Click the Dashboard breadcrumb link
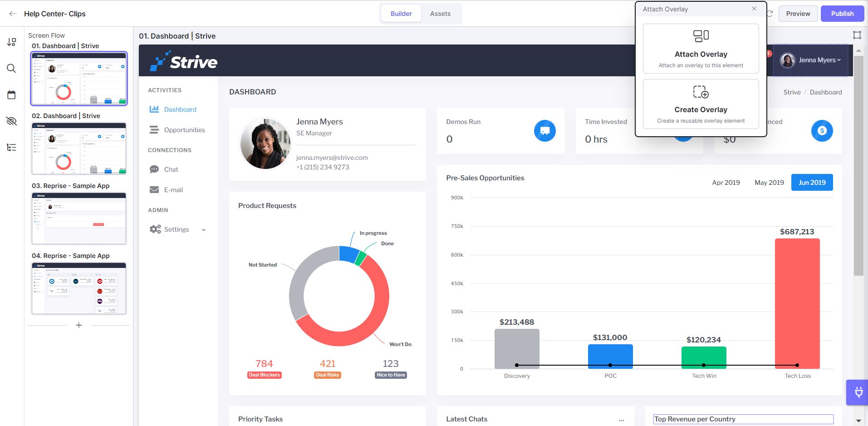Screen dimensions: 868x426 (826, 92)
